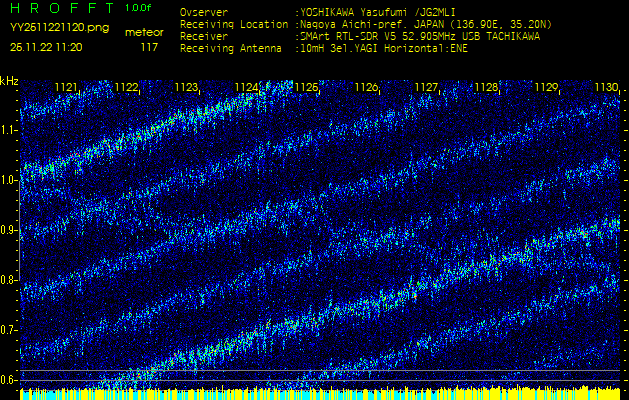Screen dimensions: 629x400
Task: Click the Receiver label
Action: pyautogui.click(x=204, y=37)
